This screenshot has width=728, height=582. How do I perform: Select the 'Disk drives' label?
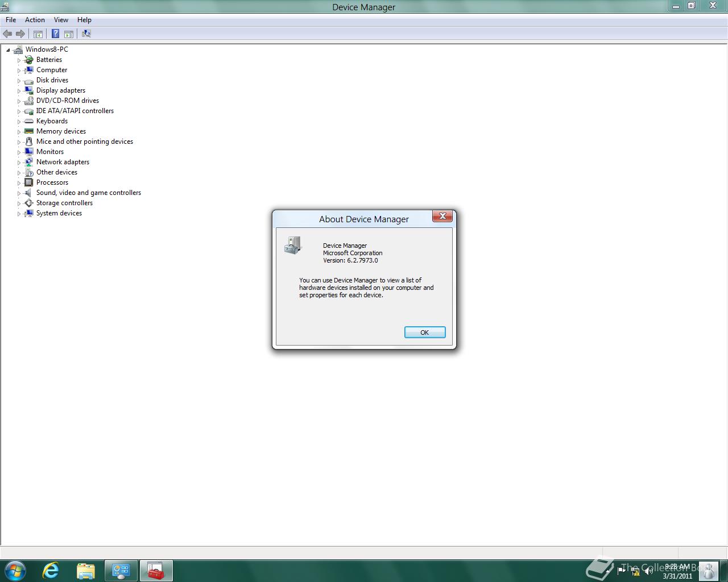[52, 80]
